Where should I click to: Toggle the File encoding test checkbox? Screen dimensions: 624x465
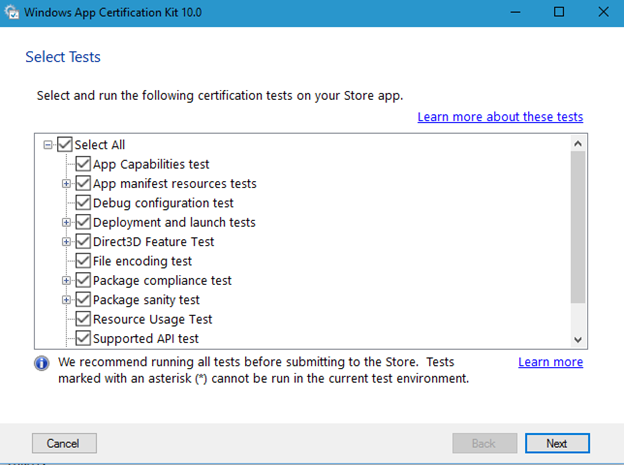83,261
